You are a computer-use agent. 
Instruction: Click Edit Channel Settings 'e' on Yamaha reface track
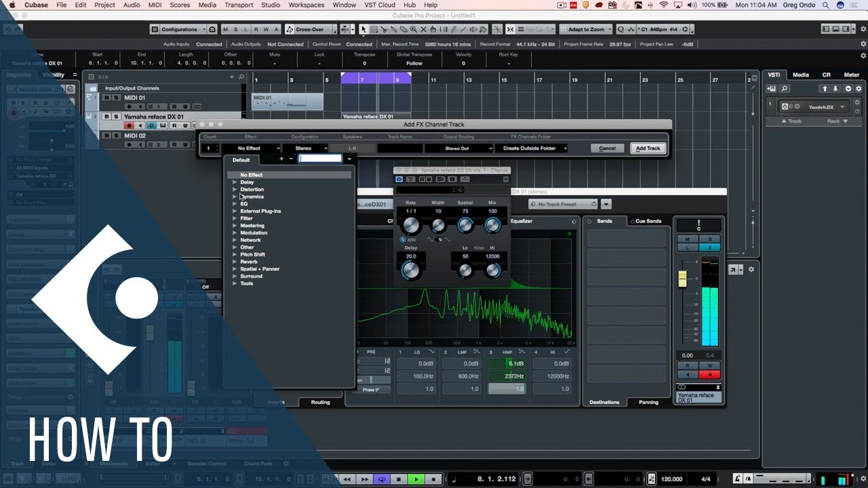tap(152, 125)
